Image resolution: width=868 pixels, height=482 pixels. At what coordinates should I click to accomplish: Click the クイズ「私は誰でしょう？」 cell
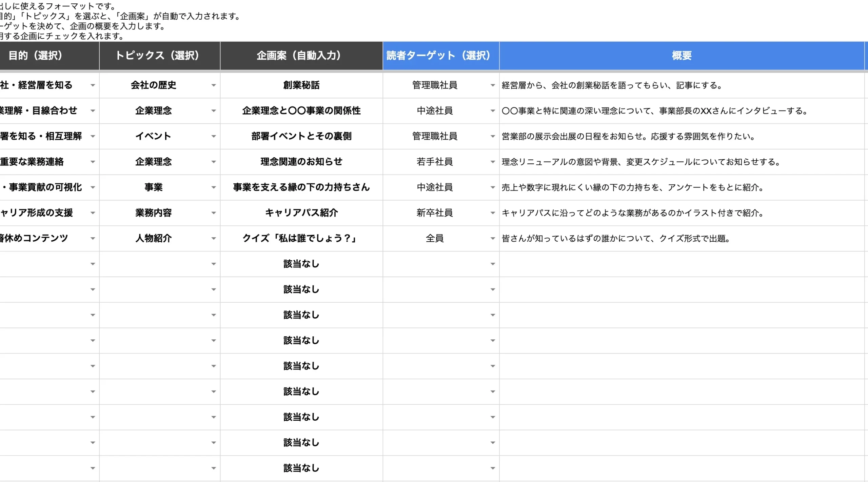[301, 239]
